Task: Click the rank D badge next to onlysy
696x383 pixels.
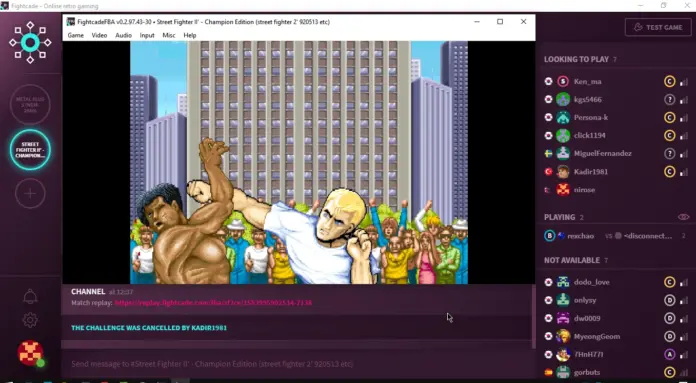Action: coord(669,300)
